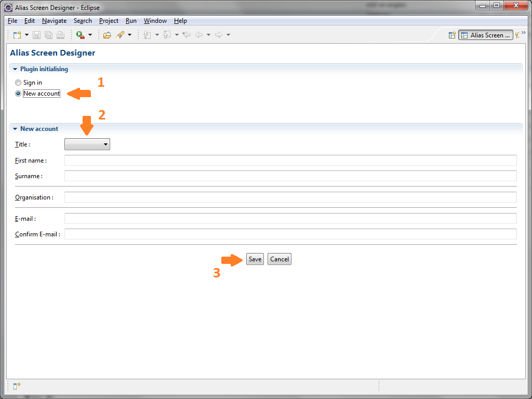Click into the Surname field
The image size is (532, 399).
coord(290,176)
